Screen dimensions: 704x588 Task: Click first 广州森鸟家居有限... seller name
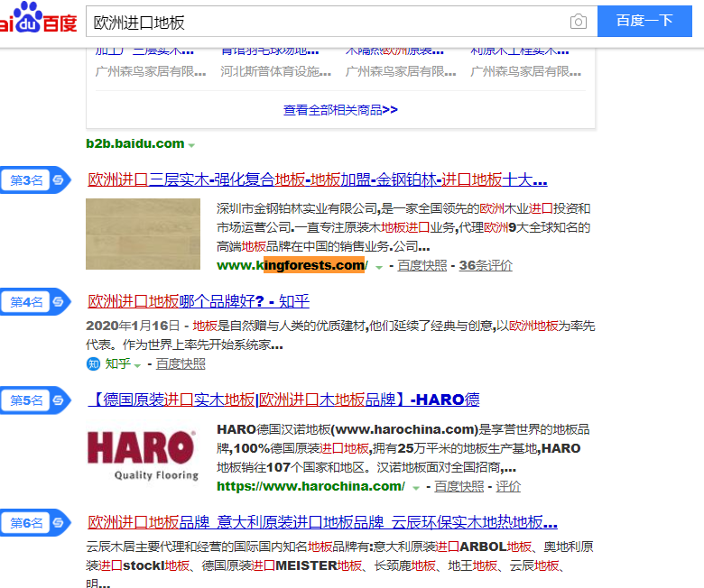(151, 72)
